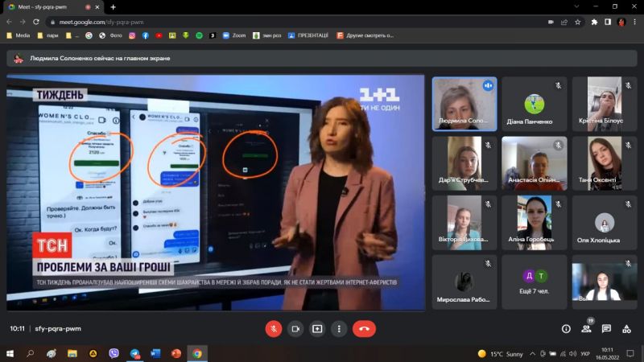Open Meet's three-dot more options menu
The height and width of the screenshot is (362, 644).
click(339, 329)
